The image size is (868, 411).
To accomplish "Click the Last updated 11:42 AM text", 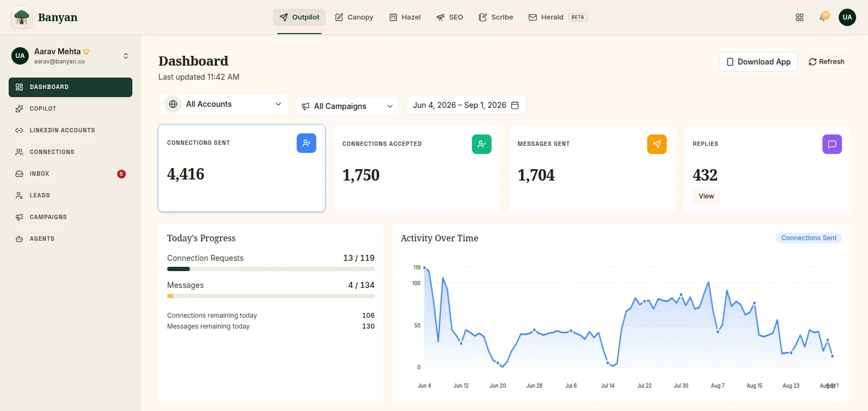I will pos(199,77).
